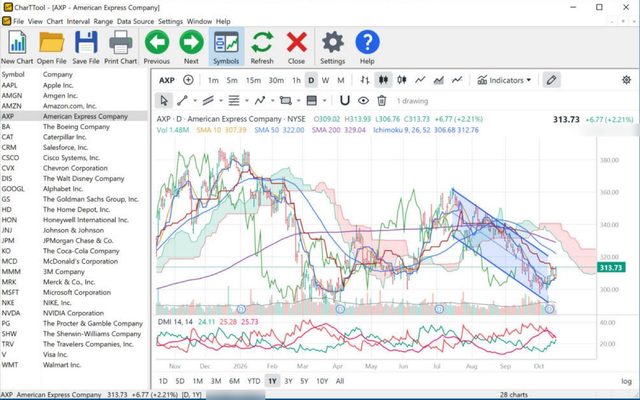Select the parallel channel drawing tool
This screenshot has height=400, width=640.
(x=208, y=100)
